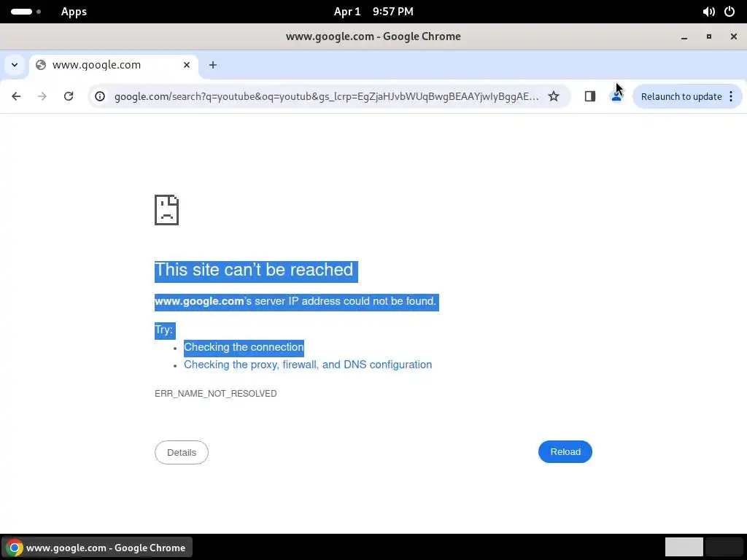View site information icon in address bar
The height and width of the screenshot is (560, 747).
[x=99, y=96]
